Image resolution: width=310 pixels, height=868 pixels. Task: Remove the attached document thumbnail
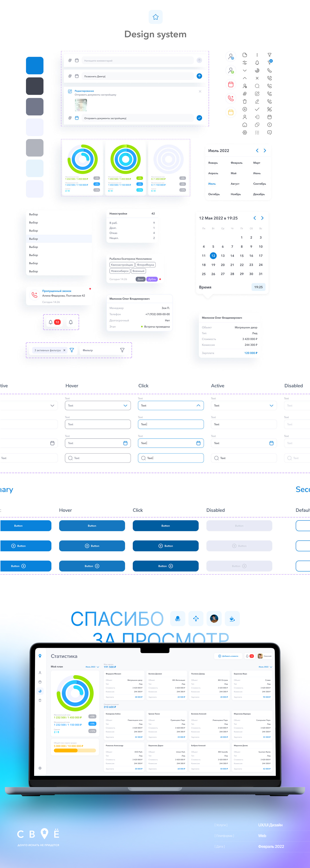coord(85,101)
